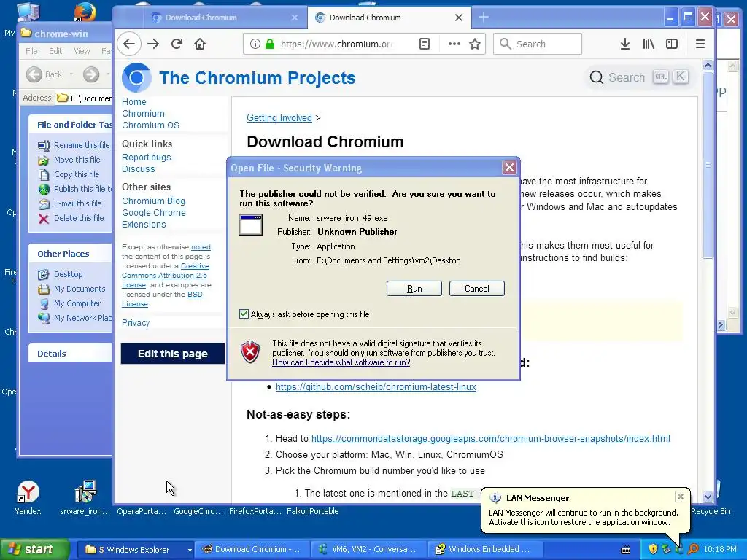Screen dimensions: 747x560
Task: Click Privacy link in sidebar
Action: 136,323
